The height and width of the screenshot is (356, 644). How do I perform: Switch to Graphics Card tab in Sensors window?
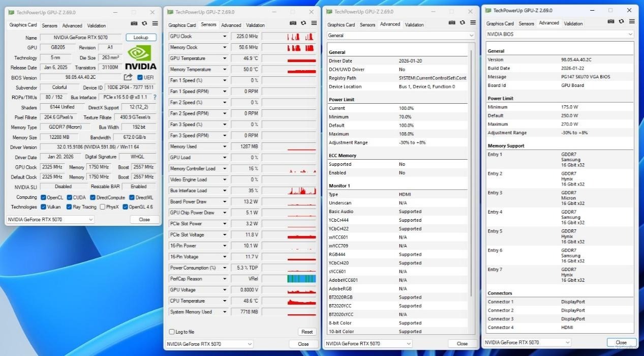point(182,25)
